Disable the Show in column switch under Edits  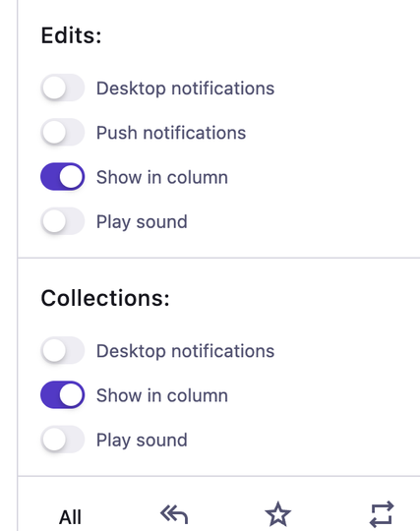click(x=63, y=177)
